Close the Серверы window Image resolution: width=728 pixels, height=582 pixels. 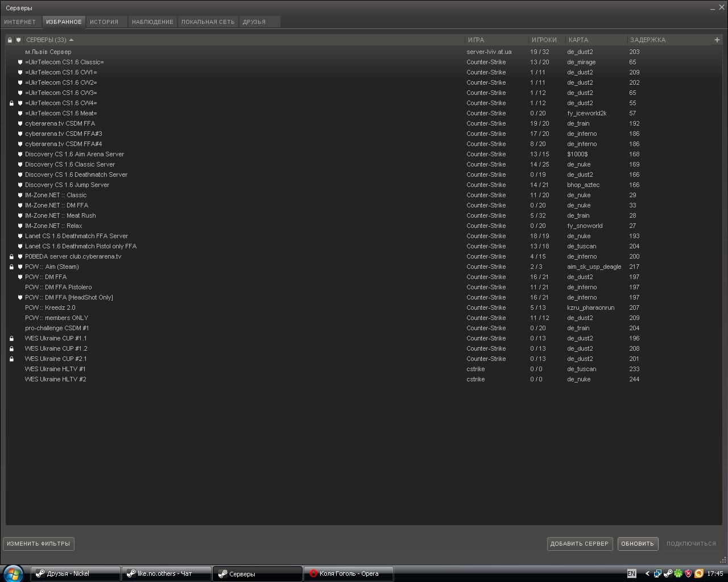click(x=721, y=8)
